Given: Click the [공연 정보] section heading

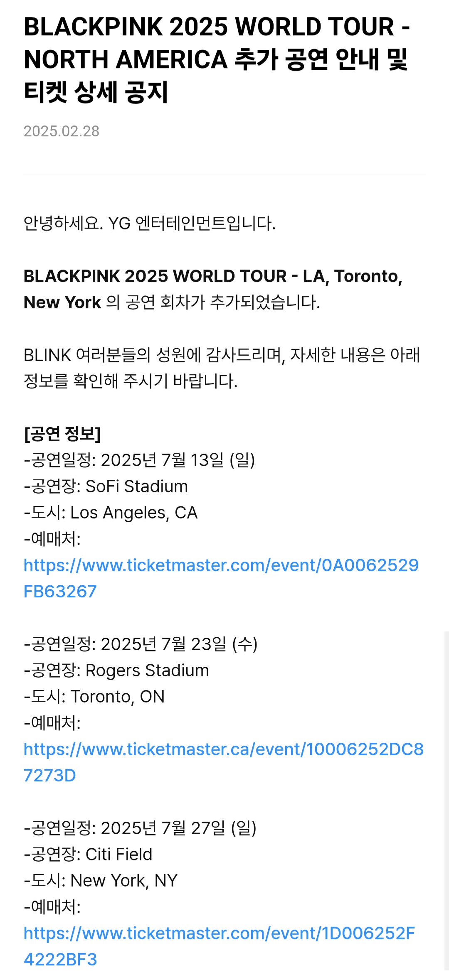Looking at the screenshot, I should click(x=62, y=434).
